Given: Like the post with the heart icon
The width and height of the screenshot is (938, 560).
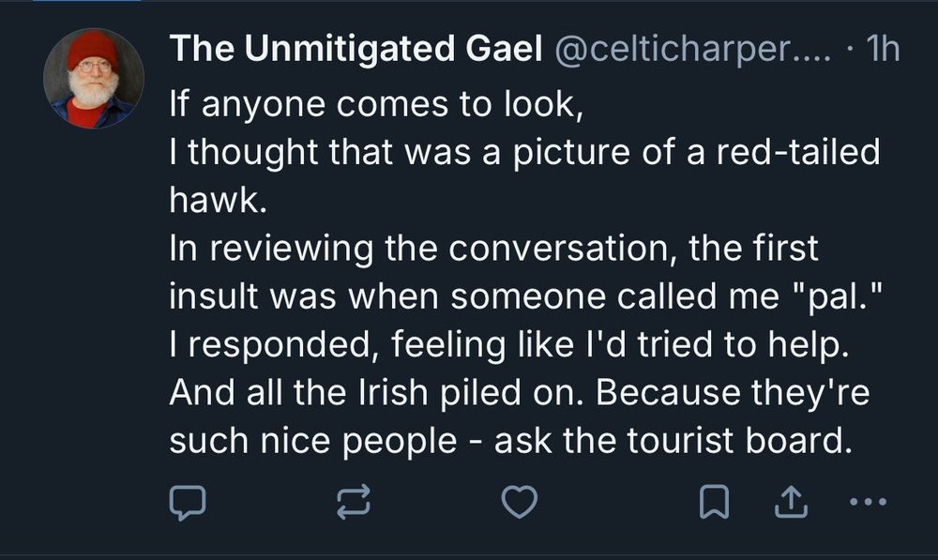Looking at the screenshot, I should (x=519, y=504).
